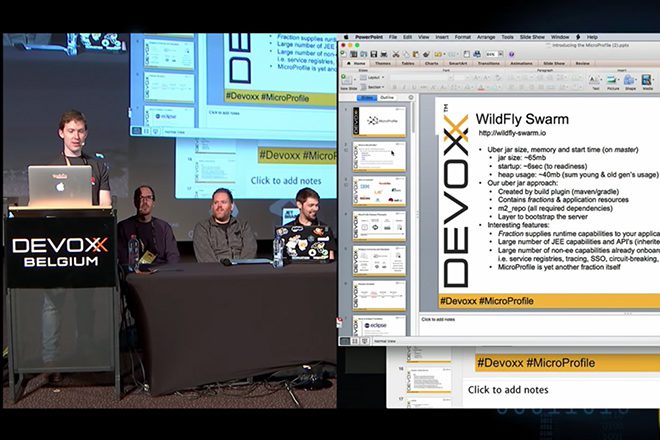Screen dimensions: 660x440
Task: Open the File menu
Action: [393, 37]
